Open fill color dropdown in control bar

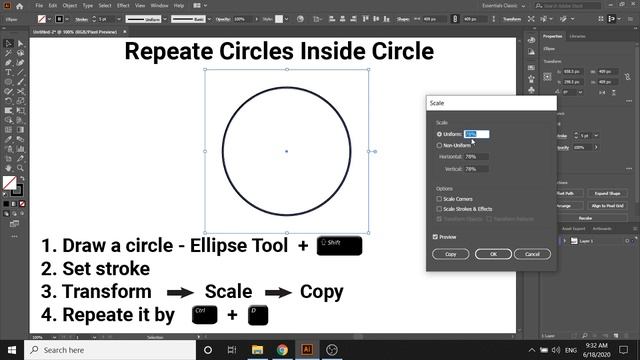[x=49, y=19]
